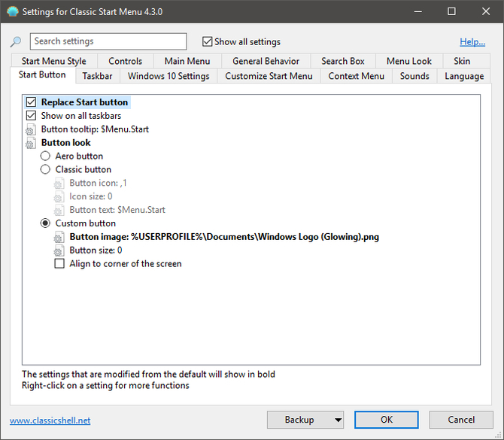Click the Icon size: 0 row
This screenshot has width=504, height=440.
(91, 196)
